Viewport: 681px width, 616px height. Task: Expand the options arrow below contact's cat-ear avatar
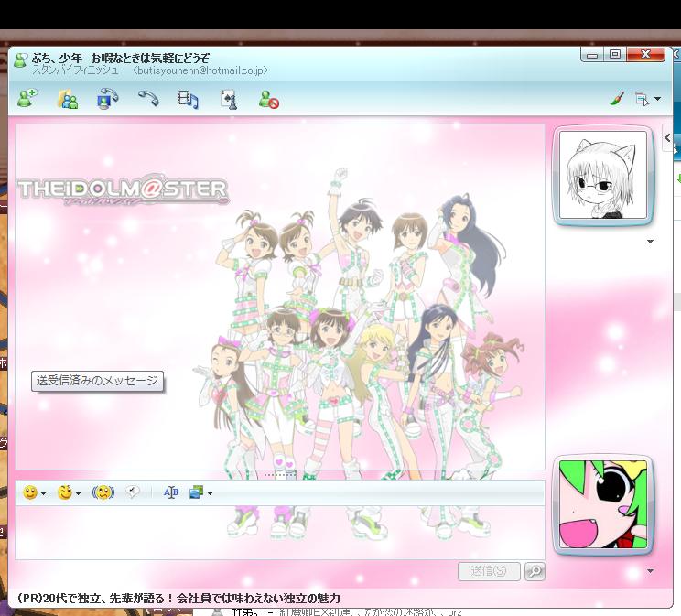tap(650, 242)
